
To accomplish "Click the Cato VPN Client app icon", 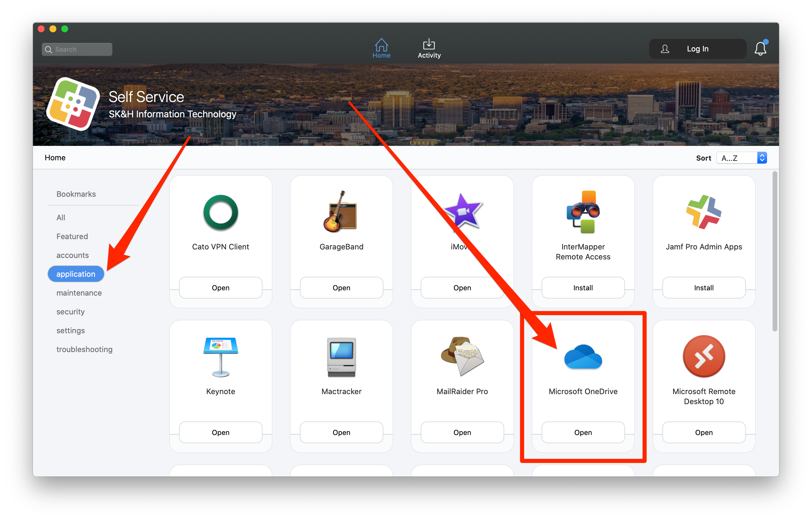I will [x=220, y=213].
